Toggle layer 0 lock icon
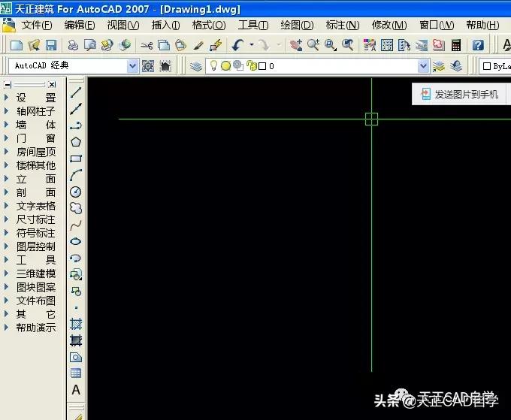Viewport: 511px width, 420px height. pos(251,66)
